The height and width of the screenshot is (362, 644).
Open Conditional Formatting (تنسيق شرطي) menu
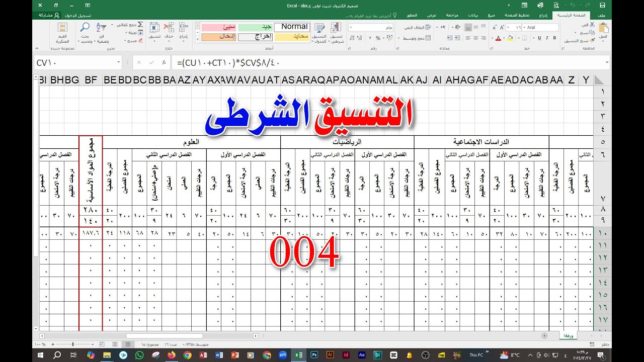point(337,32)
